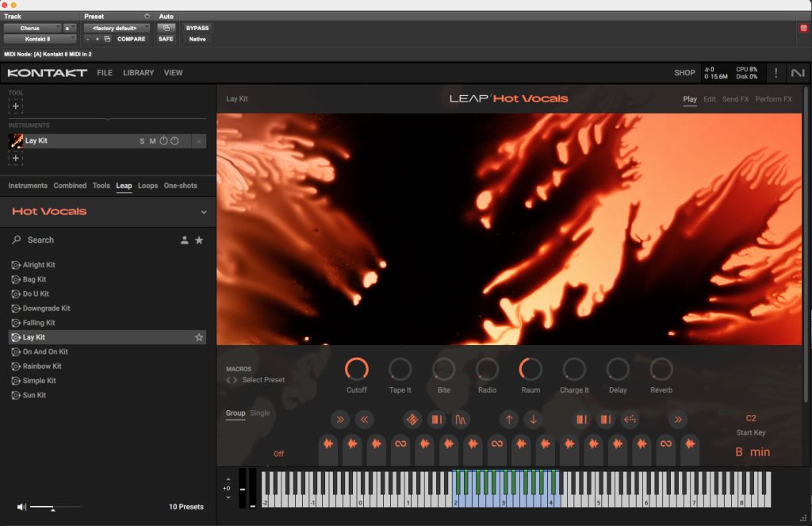This screenshot has height=526, width=812.
Task: Click the Native Instruments logo icon
Action: [x=798, y=72]
